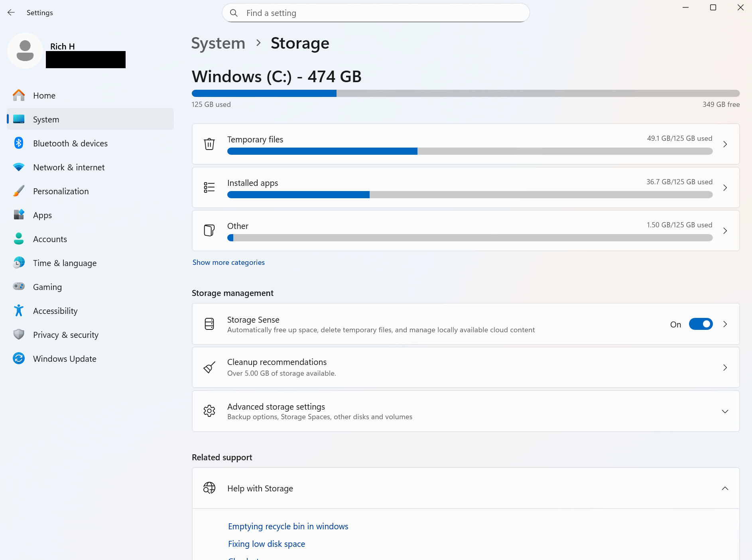Viewport: 752px width, 560px height.
Task: Click the "125 GB used" label
Action: (x=211, y=105)
